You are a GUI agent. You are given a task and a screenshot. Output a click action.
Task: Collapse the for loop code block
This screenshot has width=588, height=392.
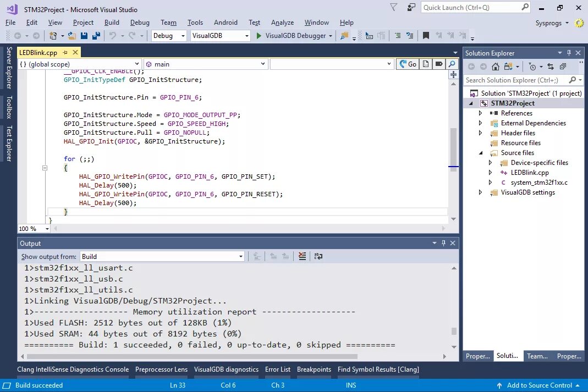pos(45,168)
